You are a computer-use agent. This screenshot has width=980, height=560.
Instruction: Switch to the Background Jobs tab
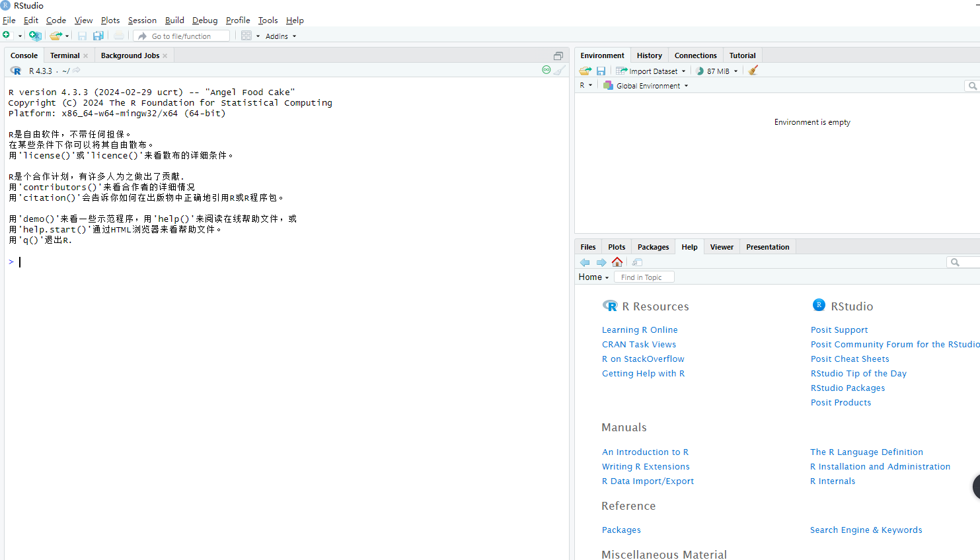pyautogui.click(x=130, y=55)
